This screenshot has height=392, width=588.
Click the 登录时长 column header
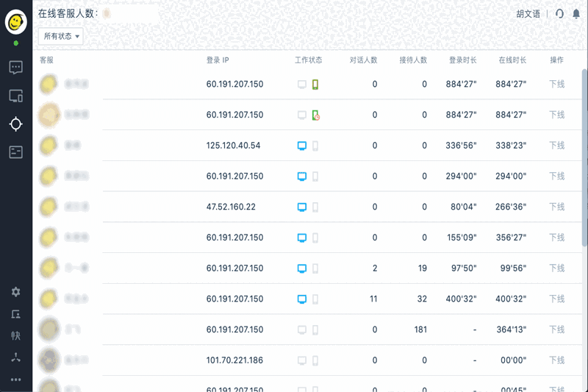(462, 60)
